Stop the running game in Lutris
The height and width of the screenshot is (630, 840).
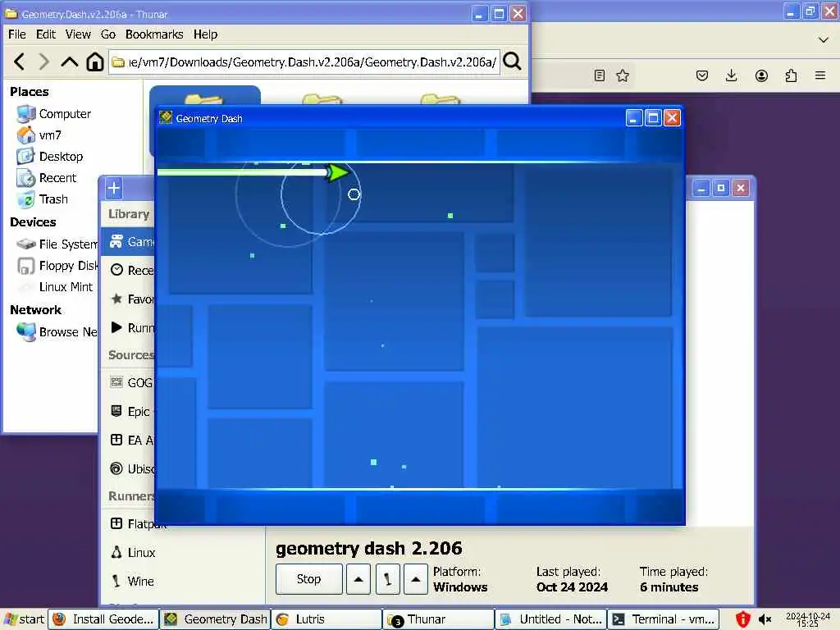(309, 579)
